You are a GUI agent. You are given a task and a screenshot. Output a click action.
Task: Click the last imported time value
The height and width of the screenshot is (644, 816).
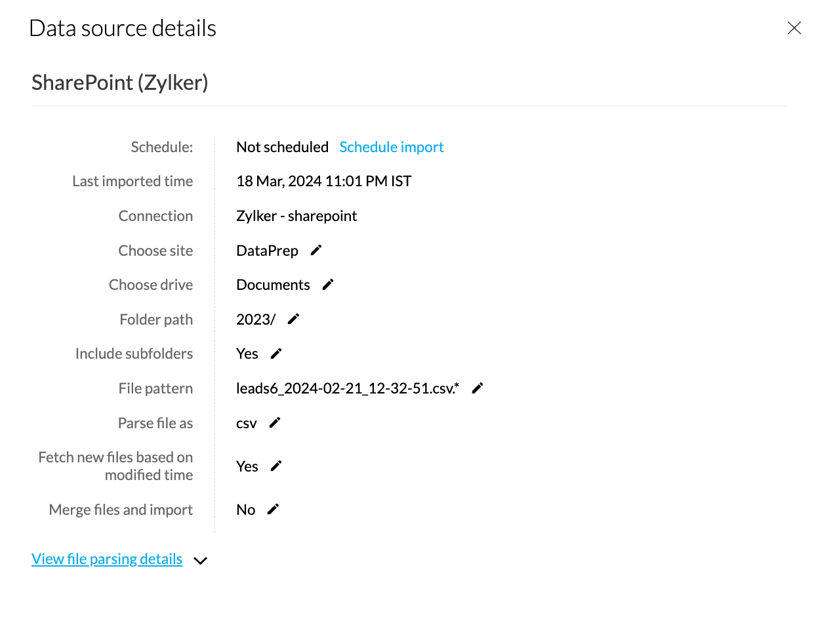click(323, 181)
